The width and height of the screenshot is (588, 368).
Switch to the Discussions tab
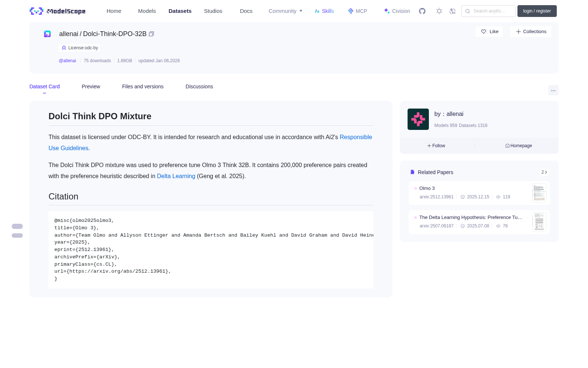[x=199, y=86]
